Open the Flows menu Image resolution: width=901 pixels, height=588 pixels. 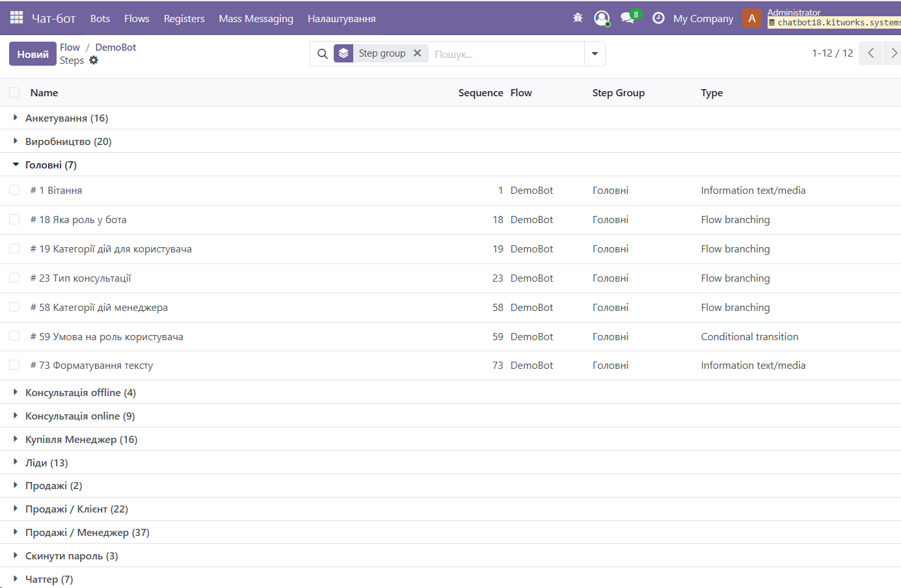click(137, 19)
